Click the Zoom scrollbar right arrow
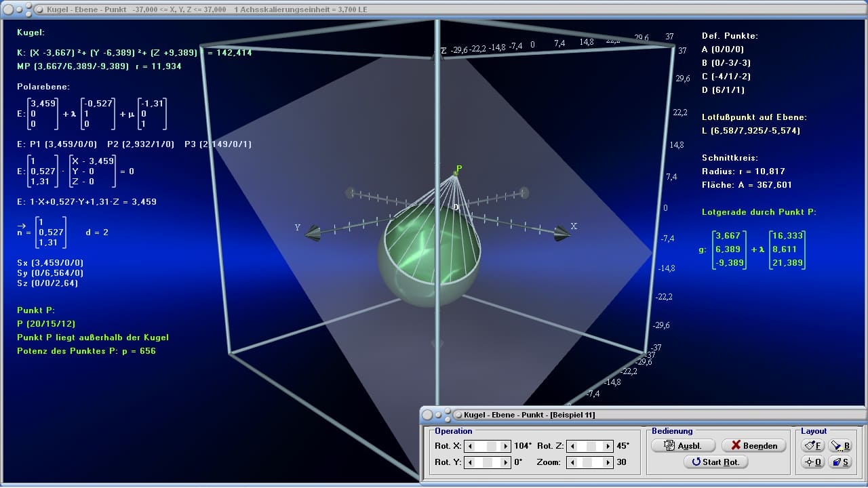The height and width of the screenshot is (488, 868). [x=607, y=462]
